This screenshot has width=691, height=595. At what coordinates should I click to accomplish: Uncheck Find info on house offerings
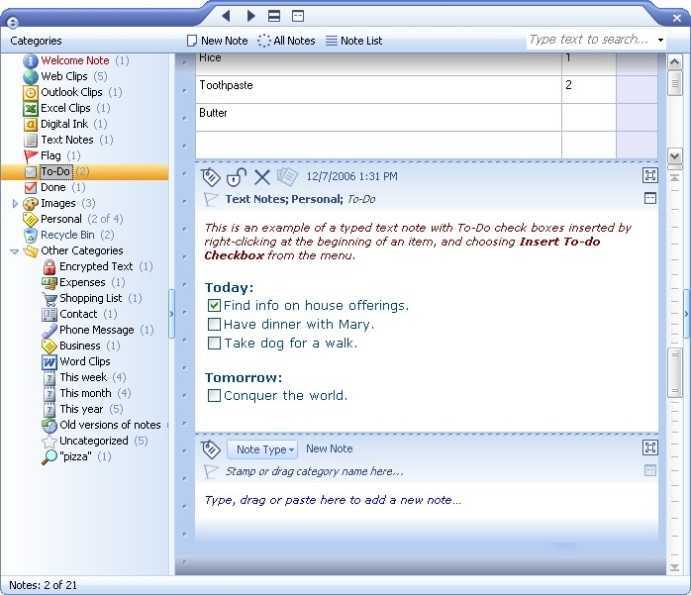[214, 305]
